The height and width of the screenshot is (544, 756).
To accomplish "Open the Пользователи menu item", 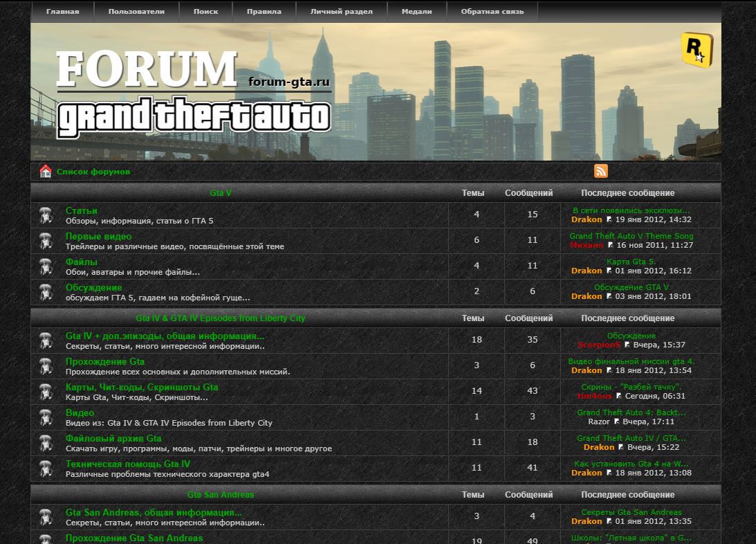I will pos(136,12).
